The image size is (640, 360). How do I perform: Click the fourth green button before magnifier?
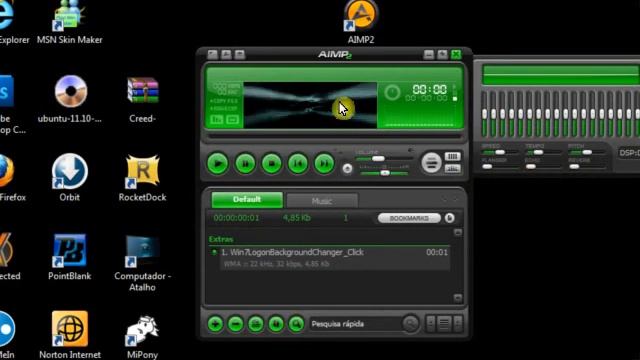coord(276,324)
